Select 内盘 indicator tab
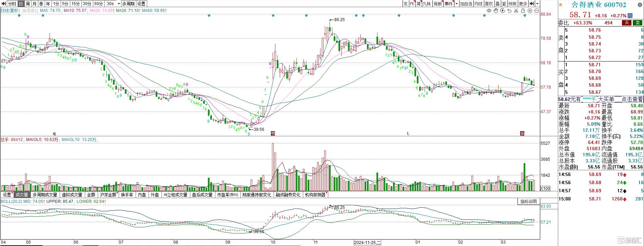Viewport: 644px width, 246px height. (142, 195)
